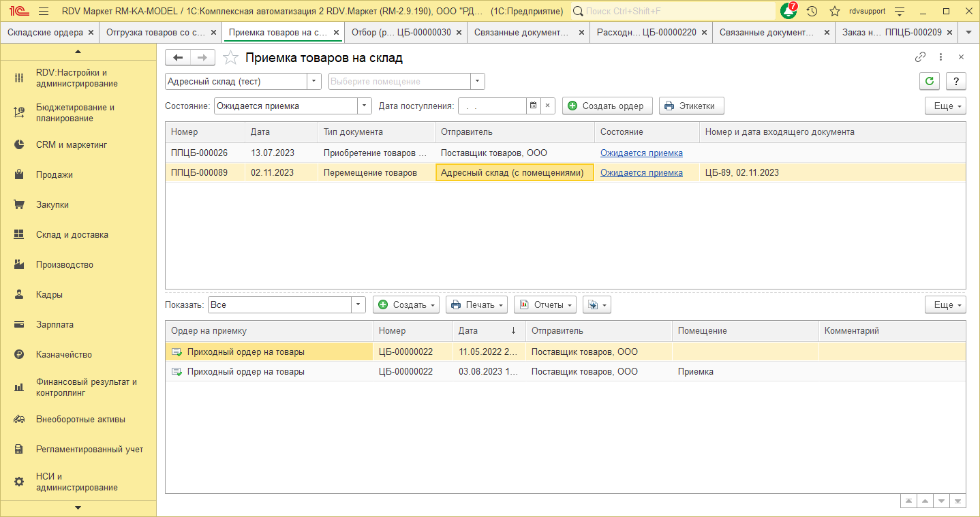Image resolution: width=980 pixels, height=517 pixels.
Task: Open the Показать filter dropdown
Action: tap(358, 304)
